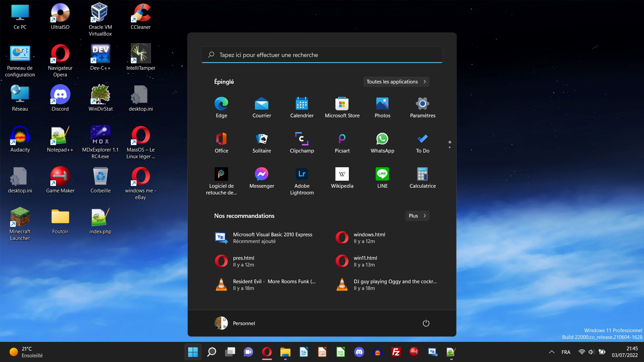Open FileZilla from the taskbar
This screenshot has height=362, width=644.
coord(396,352)
